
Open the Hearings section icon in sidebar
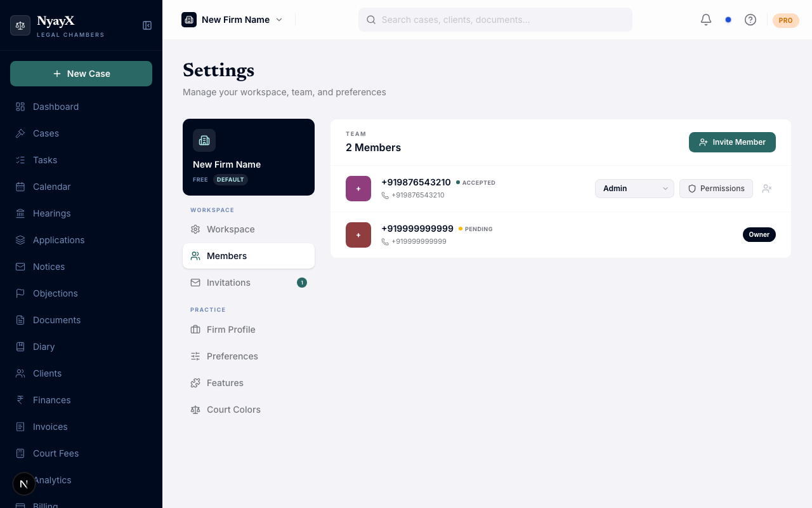[x=20, y=213]
